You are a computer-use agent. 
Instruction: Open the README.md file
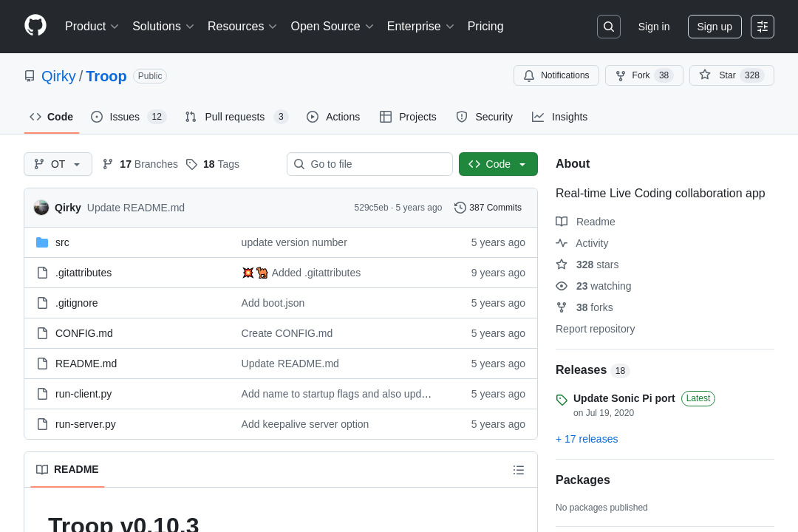point(86,364)
